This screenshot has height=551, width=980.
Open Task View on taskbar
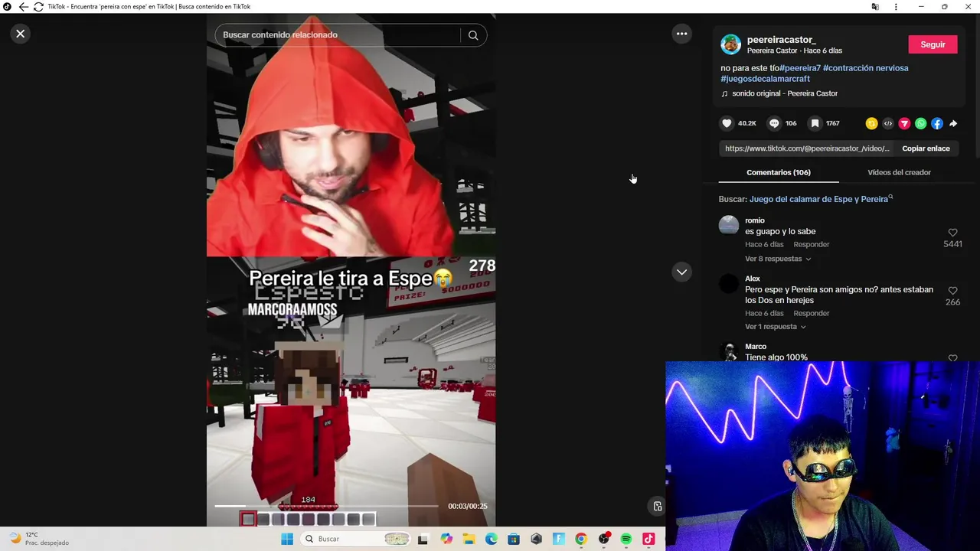423,539
